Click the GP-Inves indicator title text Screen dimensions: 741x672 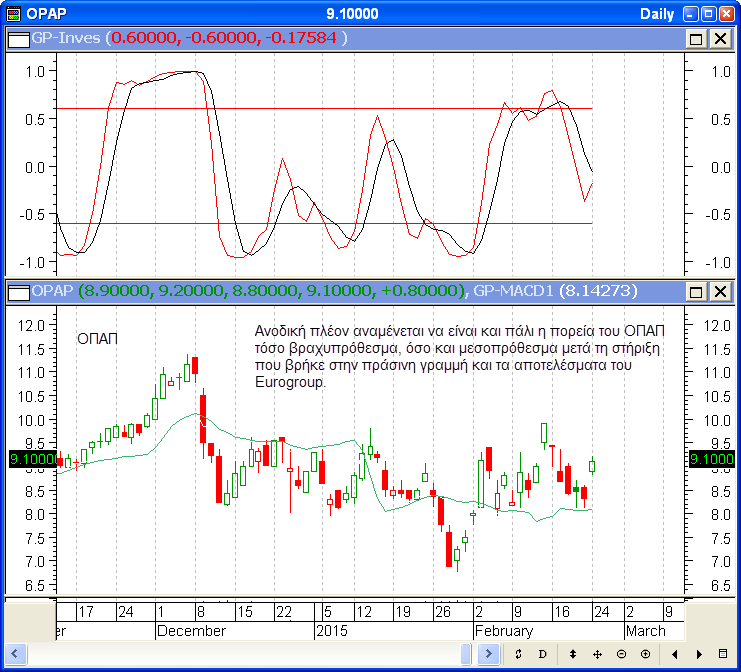(66, 38)
